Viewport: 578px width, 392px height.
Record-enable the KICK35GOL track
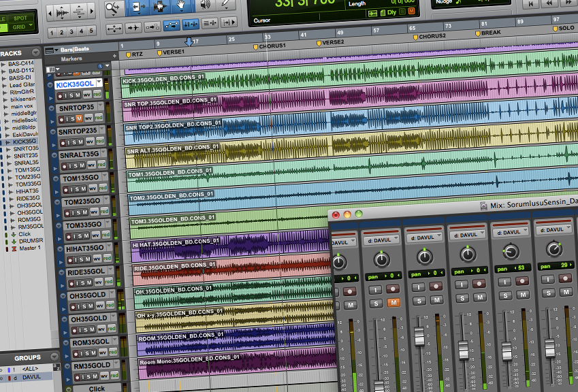coord(60,97)
